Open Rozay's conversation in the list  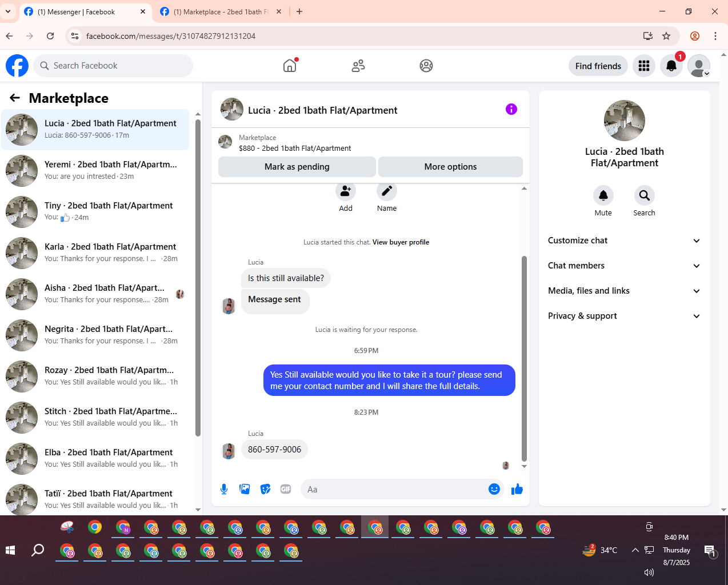pyautogui.click(x=95, y=376)
